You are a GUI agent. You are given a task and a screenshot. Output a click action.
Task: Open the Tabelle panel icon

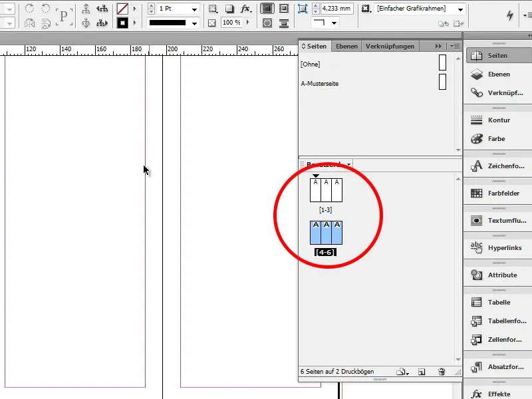(476, 303)
